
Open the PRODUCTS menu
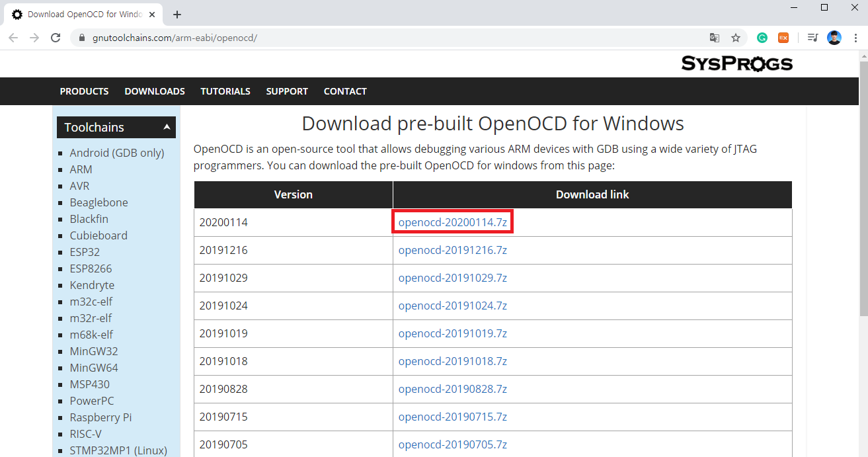84,91
